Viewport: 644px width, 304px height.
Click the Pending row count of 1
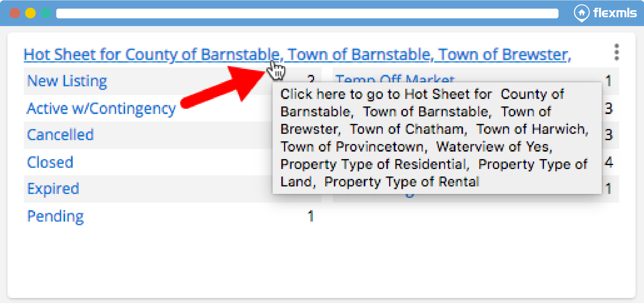point(310,216)
